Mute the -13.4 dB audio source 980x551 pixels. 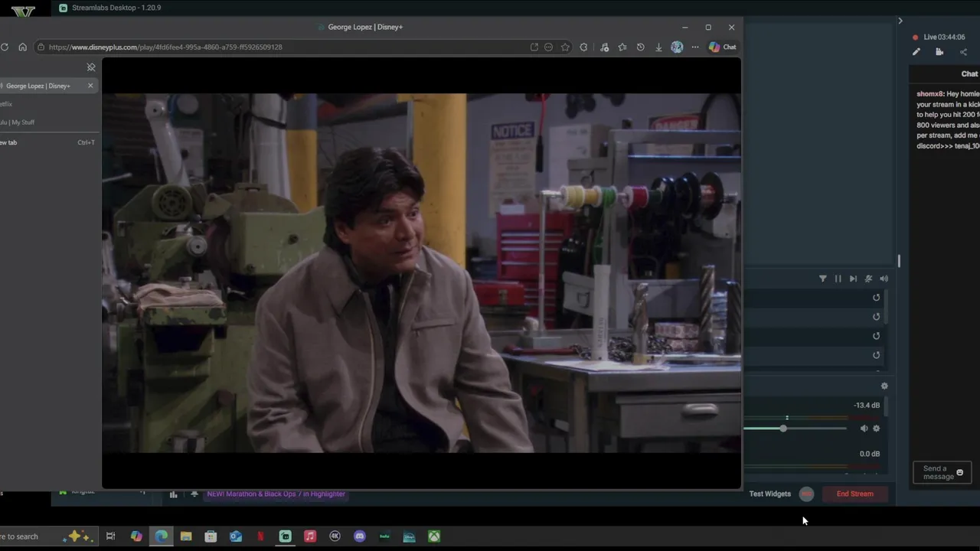click(x=864, y=429)
